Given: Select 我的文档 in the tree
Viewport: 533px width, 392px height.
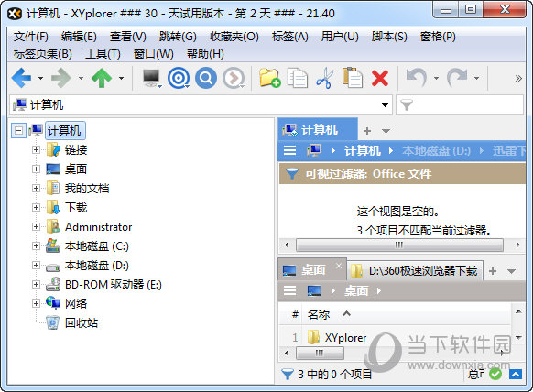Looking at the screenshot, I should pos(87,188).
